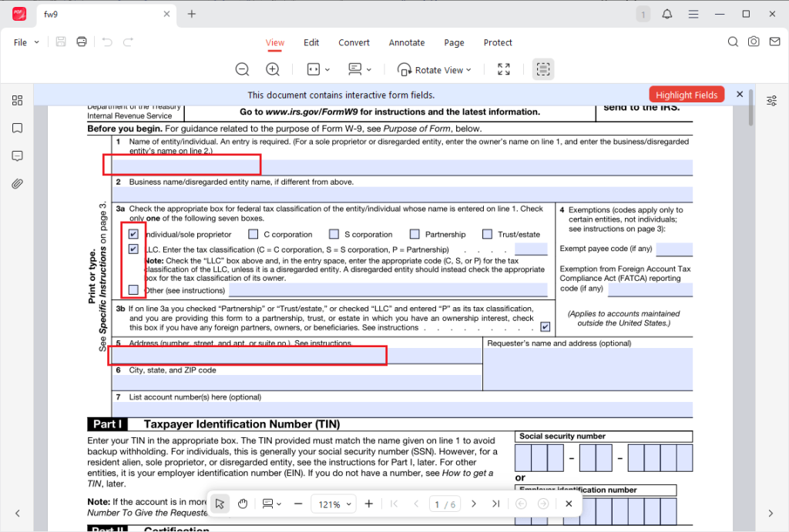Collapse the left side panel arrow
789x532 pixels.
click(x=18, y=514)
